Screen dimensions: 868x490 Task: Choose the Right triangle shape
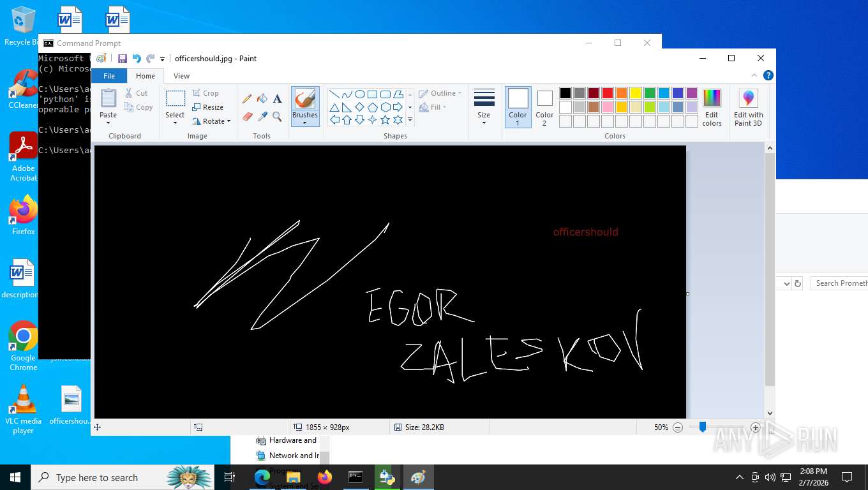(x=347, y=107)
